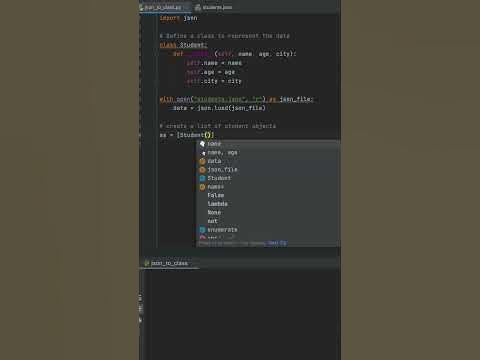The height and width of the screenshot is (360, 480).
Task: Click the 'self.city = city' line
Action: pos(214,81)
